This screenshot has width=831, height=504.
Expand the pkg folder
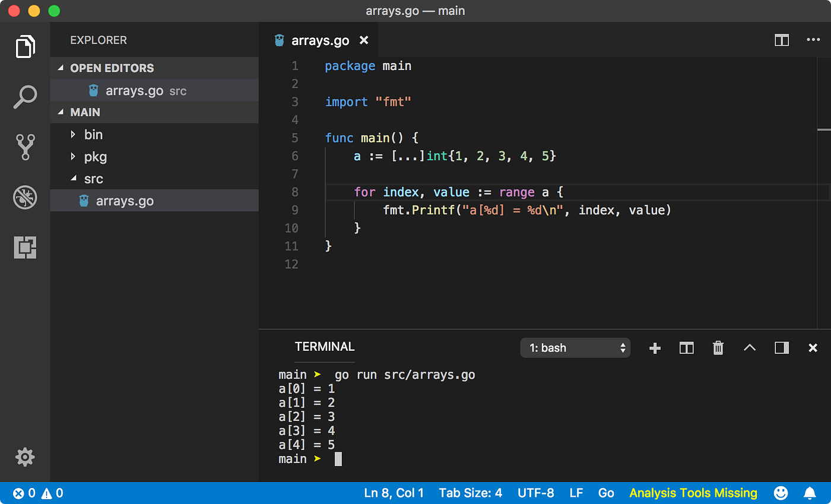point(95,157)
